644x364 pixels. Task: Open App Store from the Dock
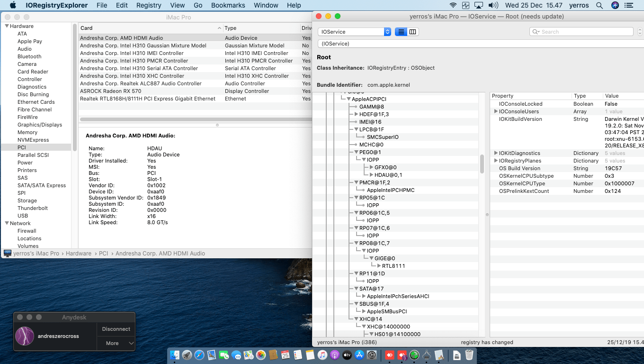[359, 355]
